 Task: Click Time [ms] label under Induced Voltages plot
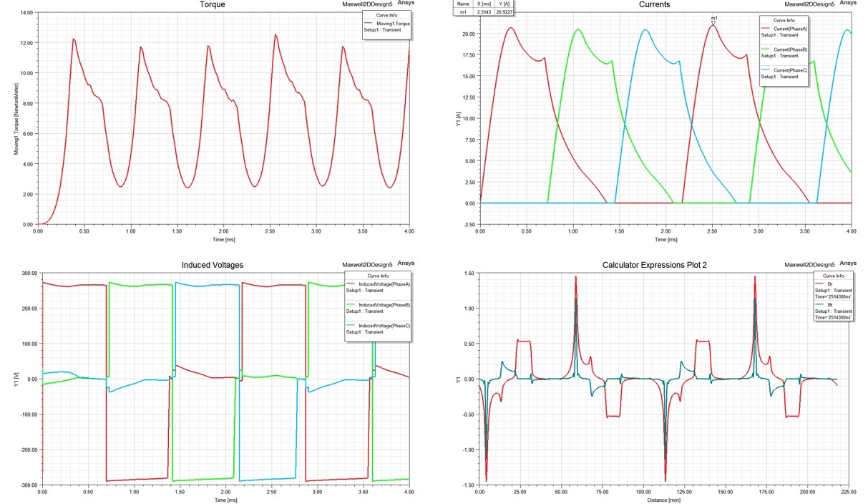226,500
